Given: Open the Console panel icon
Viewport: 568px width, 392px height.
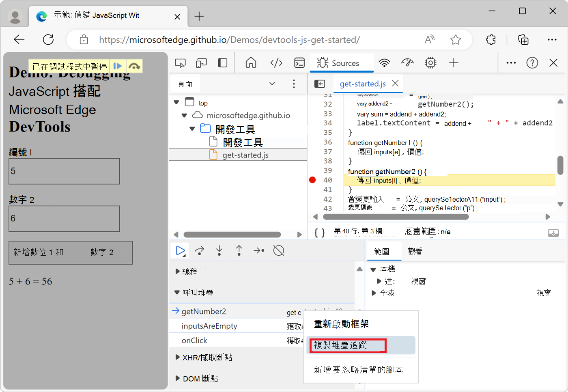Looking at the screenshot, I should [x=299, y=63].
